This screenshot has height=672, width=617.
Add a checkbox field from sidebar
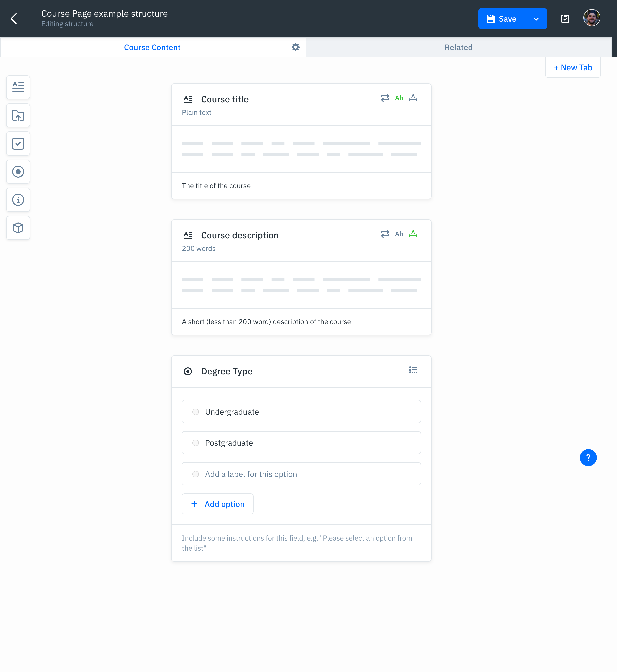coord(18,144)
